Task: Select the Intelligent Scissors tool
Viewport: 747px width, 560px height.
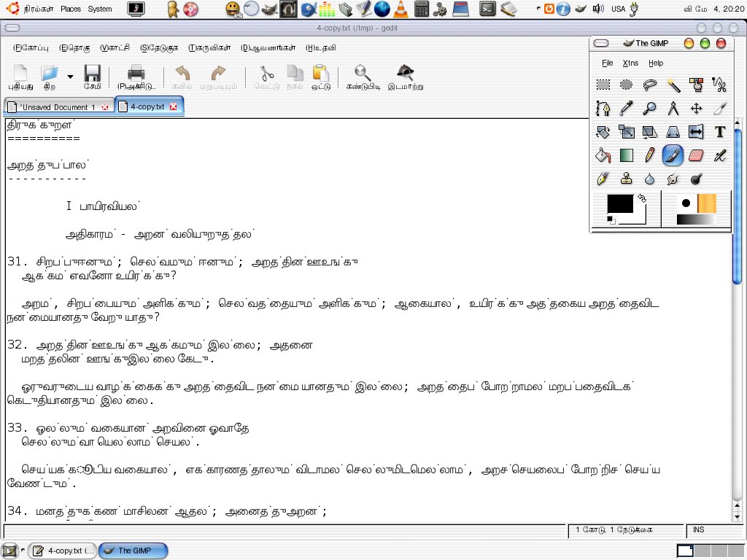Action: [x=720, y=85]
